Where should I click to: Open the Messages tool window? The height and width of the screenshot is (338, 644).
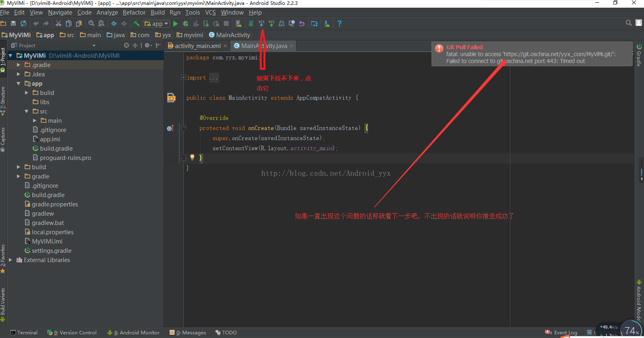tap(188, 333)
